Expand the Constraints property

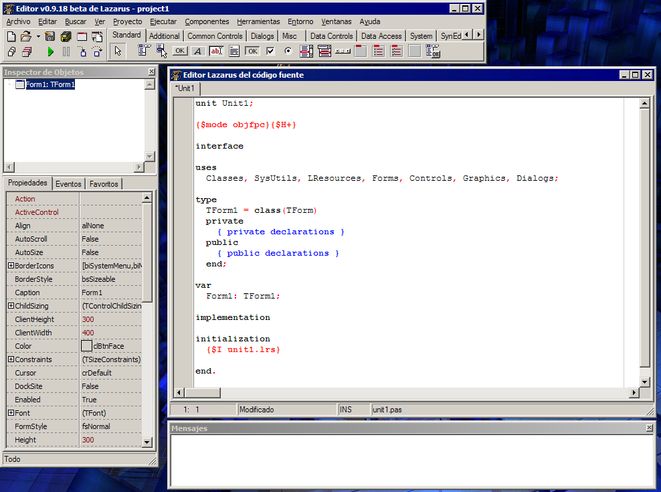11,359
